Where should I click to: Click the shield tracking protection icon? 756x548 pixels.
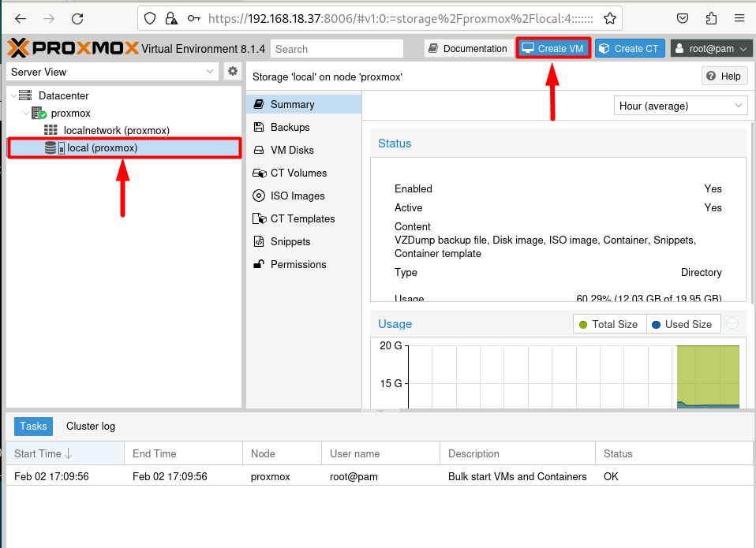pyautogui.click(x=150, y=19)
